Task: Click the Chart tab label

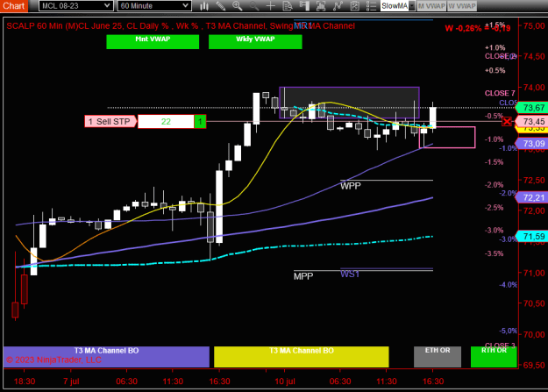Action: (x=14, y=6)
